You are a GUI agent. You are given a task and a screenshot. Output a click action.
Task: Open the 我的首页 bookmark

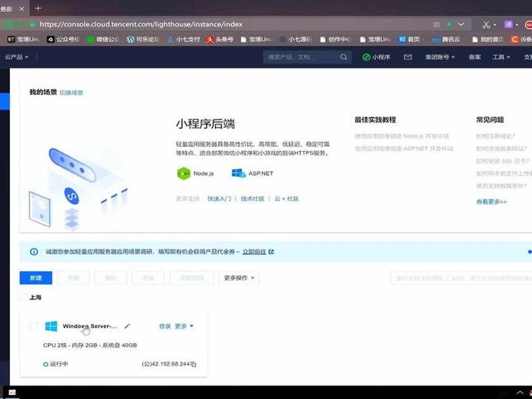[x=488, y=39]
